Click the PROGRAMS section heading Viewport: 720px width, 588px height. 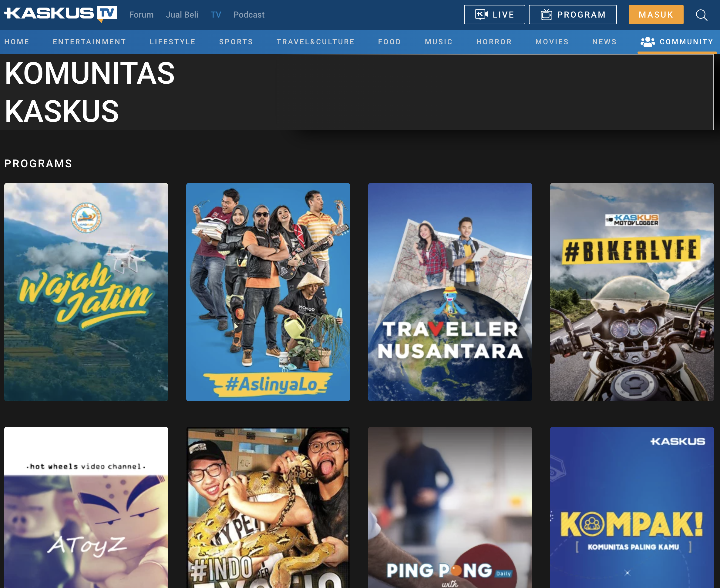click(38, 164)
